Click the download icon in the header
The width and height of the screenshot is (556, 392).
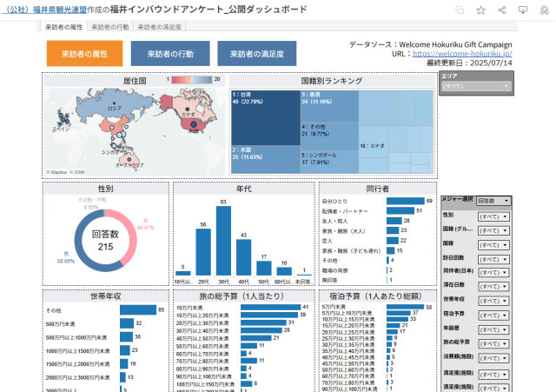[x=522, y=10]
